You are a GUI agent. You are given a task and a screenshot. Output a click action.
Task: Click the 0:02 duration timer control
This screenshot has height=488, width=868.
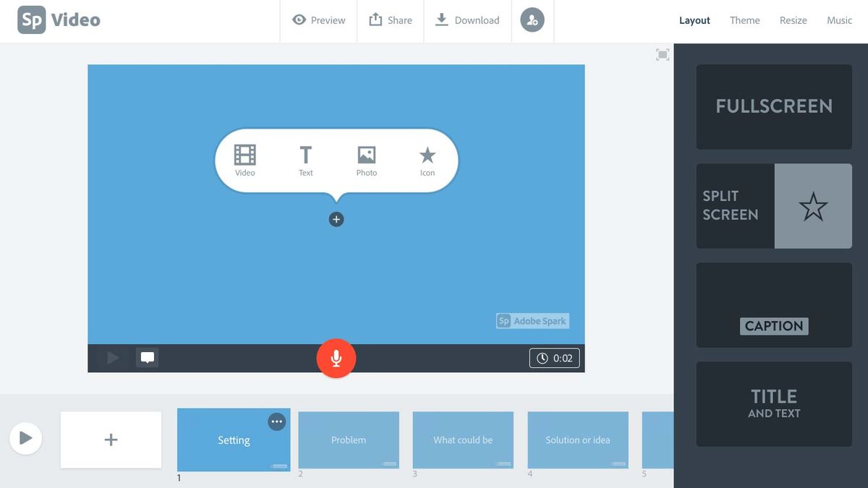(x=554, y=357)
